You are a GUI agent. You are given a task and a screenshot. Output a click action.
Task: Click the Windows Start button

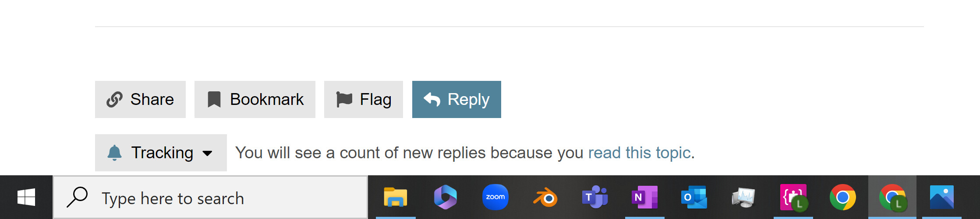pyautogui.click(x=26, y=197)
